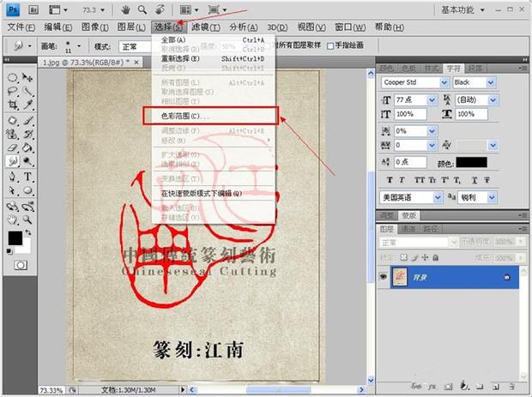The image size is (532, 397).
Task: Open the Black font style dropdown
Action: (x=490, y=82)
